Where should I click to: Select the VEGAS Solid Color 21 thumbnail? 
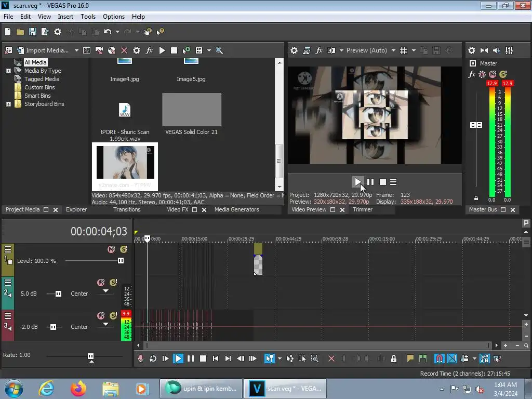(192, 110)
